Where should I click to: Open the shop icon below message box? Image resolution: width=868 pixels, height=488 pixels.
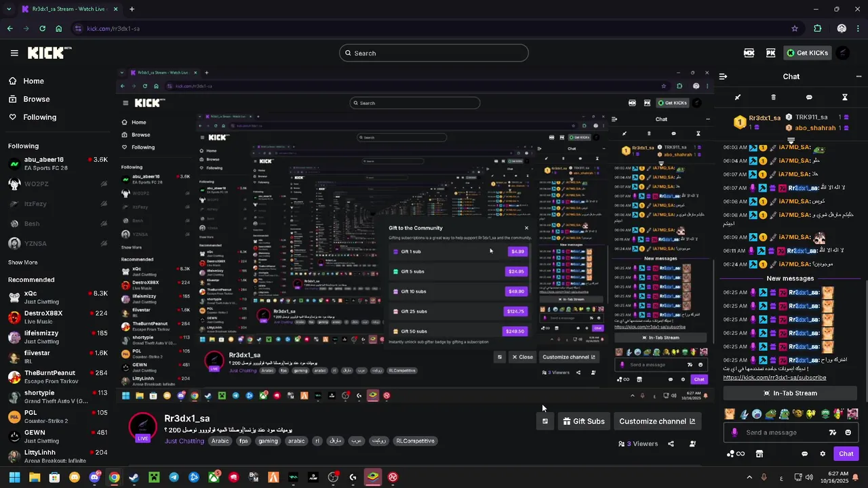tap(759, 454)
